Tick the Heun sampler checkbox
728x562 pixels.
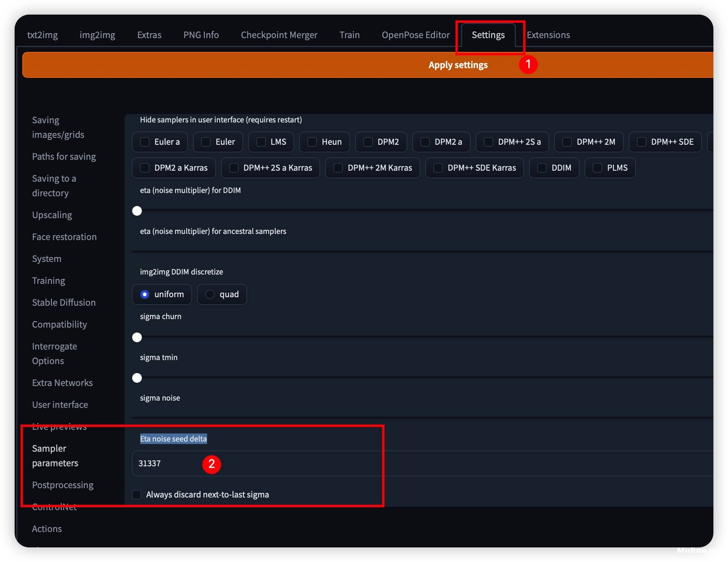click(x=312, y=142)
